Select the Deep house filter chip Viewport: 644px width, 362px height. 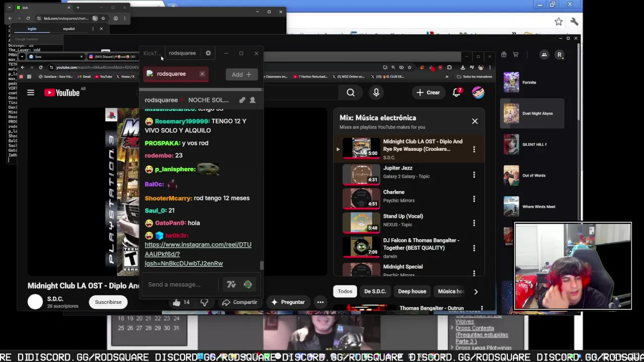pyautogui.click(x=412, y=291)
